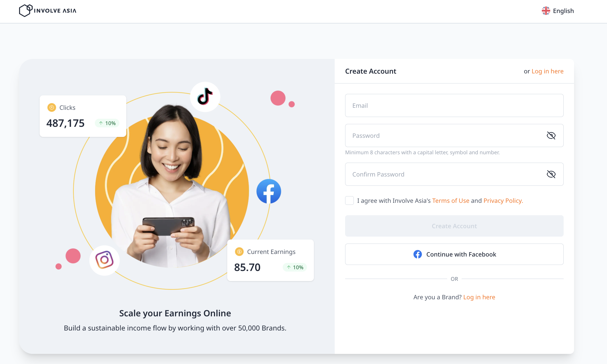Screen dimensions: 607x364
Task: Click the UK flag language icon
Action: (546, 11)
